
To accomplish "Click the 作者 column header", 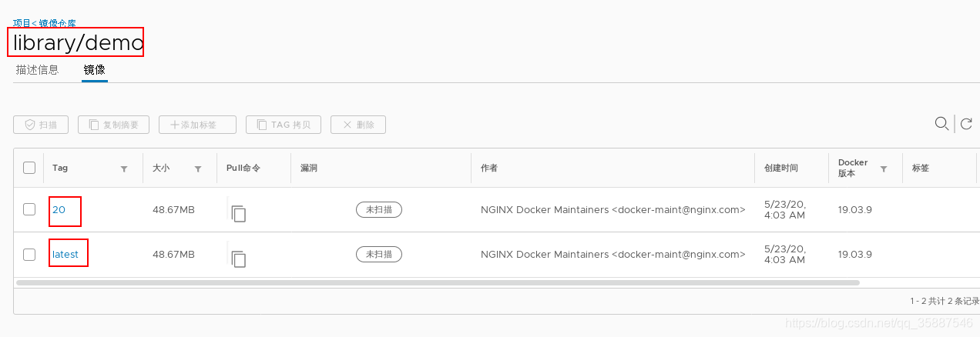I will (x=489, y=168).
